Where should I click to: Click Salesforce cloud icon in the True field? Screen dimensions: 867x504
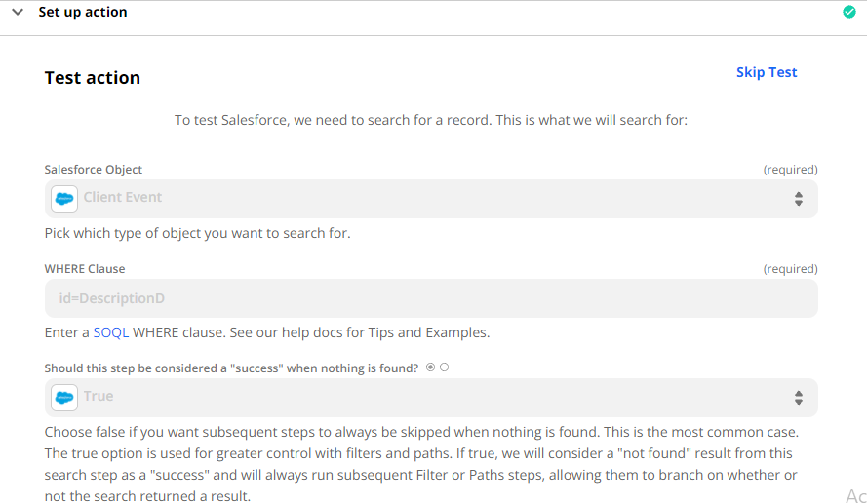(64, 398)
